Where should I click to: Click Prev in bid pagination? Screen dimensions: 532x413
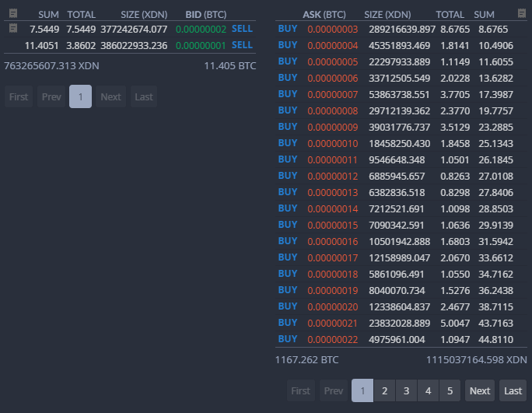51,96
